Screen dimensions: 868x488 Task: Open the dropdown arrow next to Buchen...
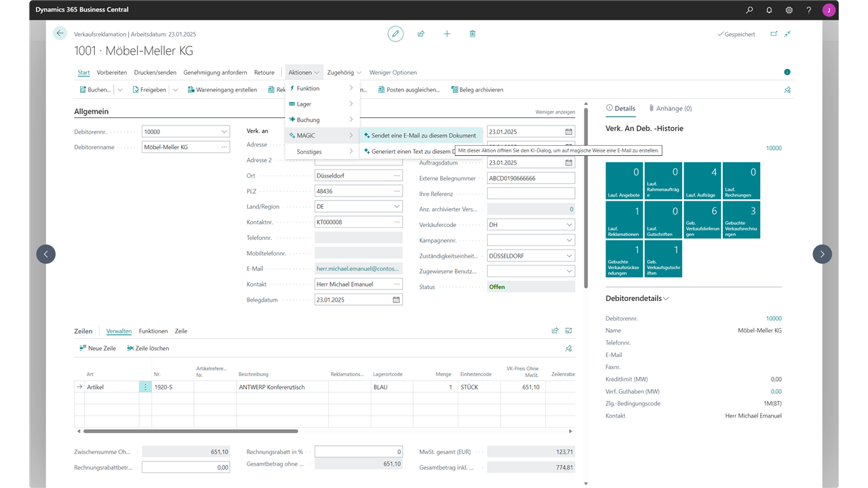120,89
